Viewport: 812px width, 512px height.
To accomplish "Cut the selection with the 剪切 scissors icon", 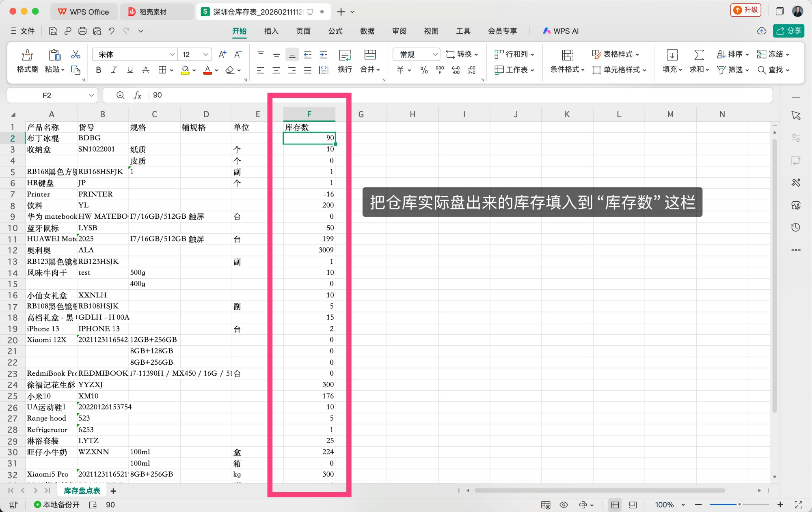I will 75,54.
